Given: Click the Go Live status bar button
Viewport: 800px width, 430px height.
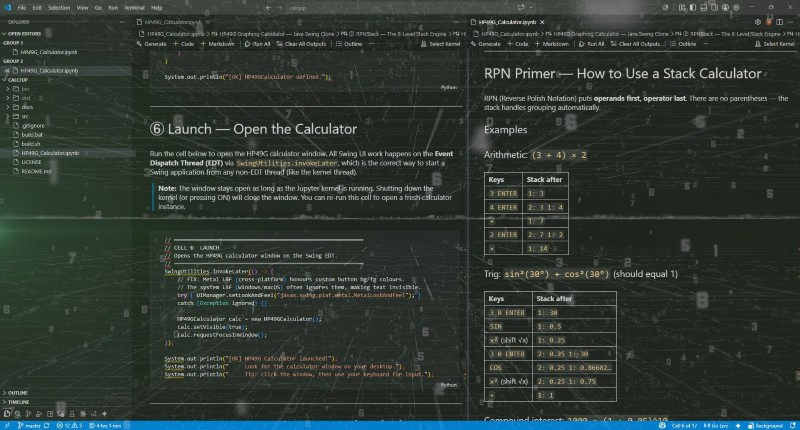Looking at the screenshot, I should coord(716,425).
